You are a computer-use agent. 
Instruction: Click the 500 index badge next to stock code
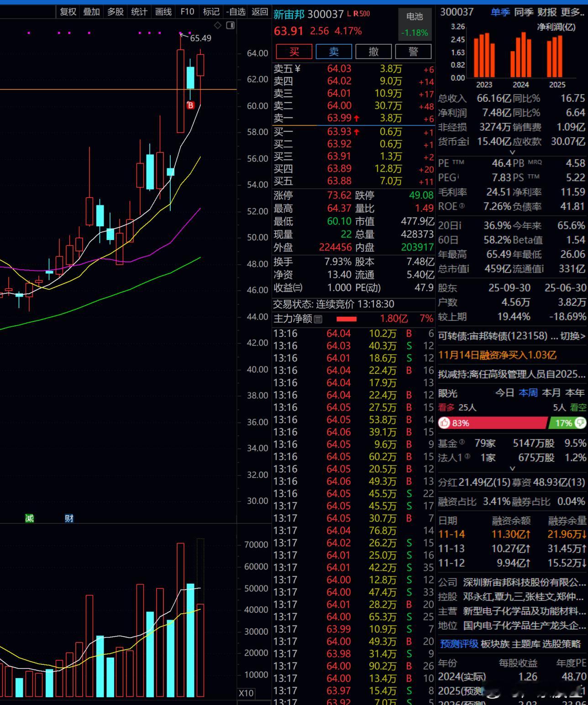364,14
